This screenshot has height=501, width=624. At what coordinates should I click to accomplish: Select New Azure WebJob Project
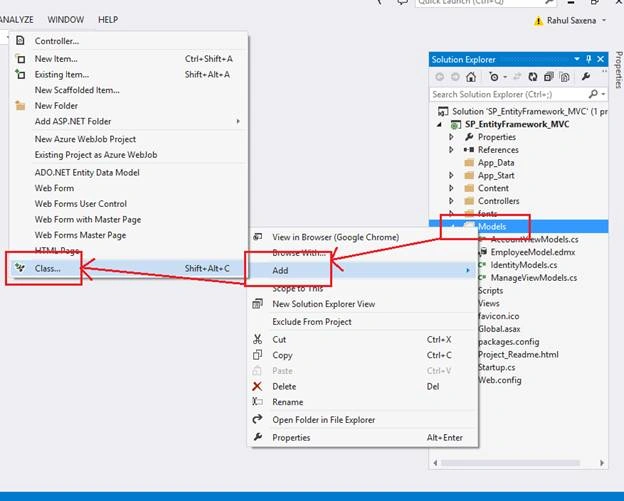coord(129,139)
